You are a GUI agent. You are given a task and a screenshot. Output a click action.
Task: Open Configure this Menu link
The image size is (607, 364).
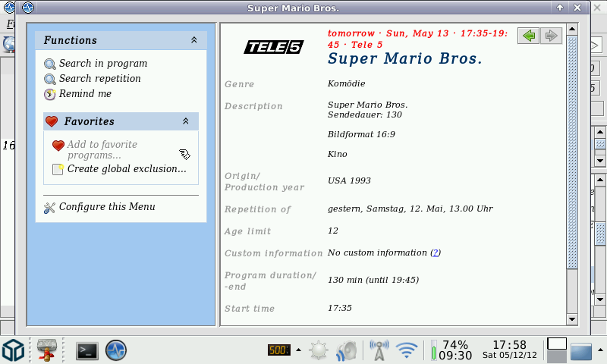coord(107,207)
